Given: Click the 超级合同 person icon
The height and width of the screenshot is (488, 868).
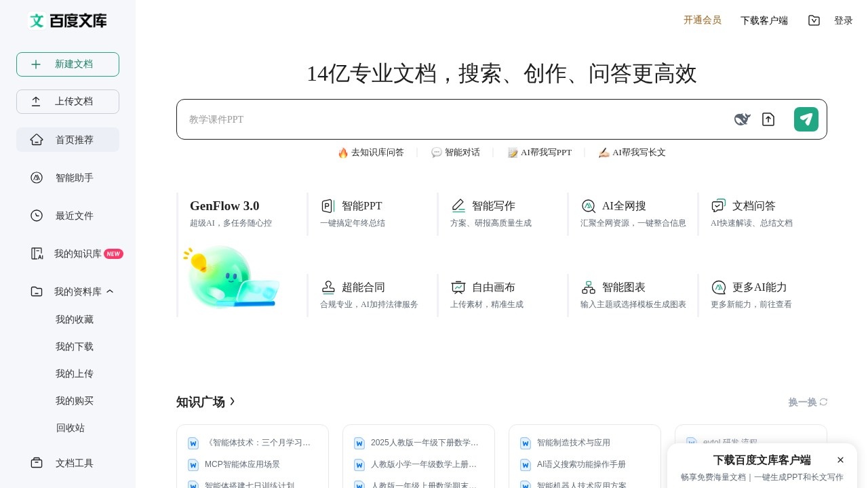Looking at the screenshot, I should (x=328, y=287).
